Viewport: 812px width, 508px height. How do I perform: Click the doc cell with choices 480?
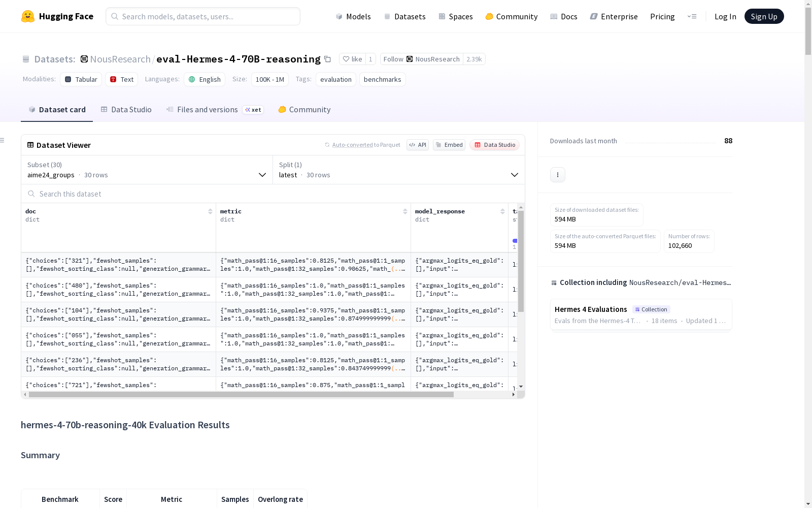pyautogui.click(x=118, y=290)
